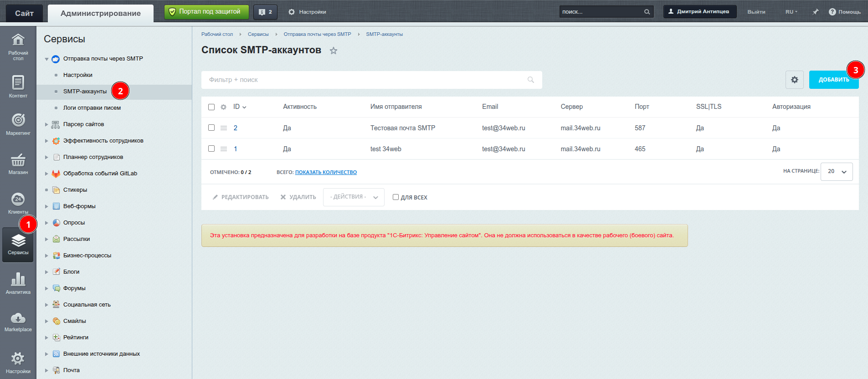The image size is (868, 379).
Task: Switch to the Администрирование tab
Action: (101, 13)
